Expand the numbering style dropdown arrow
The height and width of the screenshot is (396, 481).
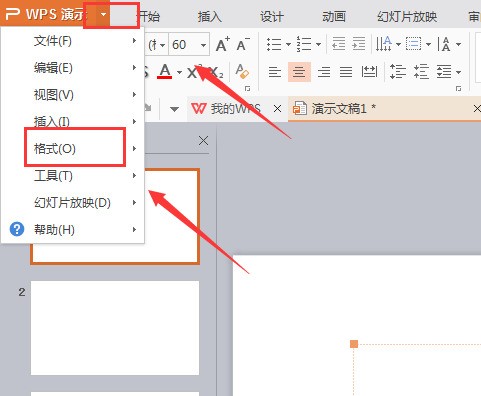pos(318,44)
